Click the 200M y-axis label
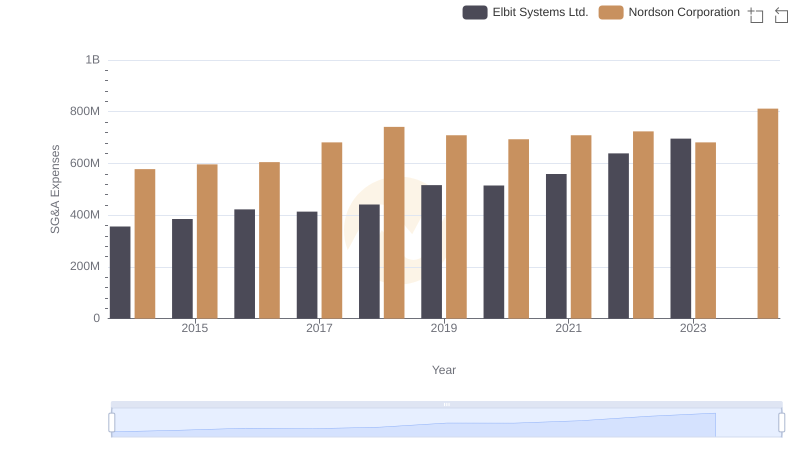Image resolution: width=800 pixels, height=461 pixels. click(x=85, y=267)
